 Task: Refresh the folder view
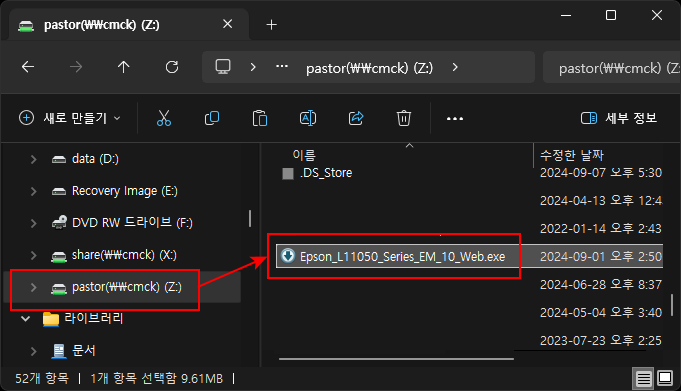172,67
